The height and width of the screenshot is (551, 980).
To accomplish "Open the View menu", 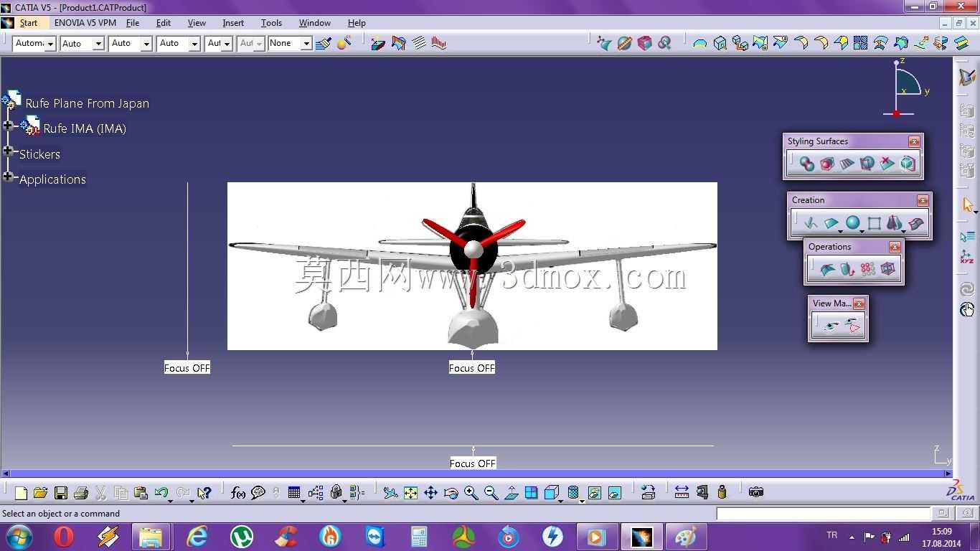I will [197, 23].
